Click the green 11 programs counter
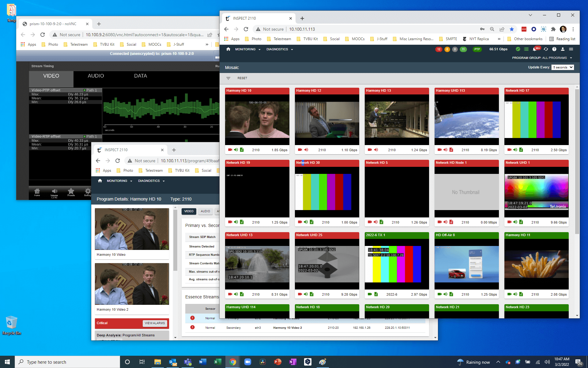This screenshot has height=368, width=588. tap(463, 49)
